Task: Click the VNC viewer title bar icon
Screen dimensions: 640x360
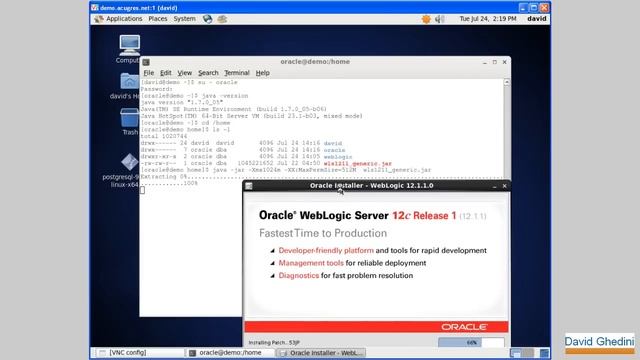Action: point(95,7)
